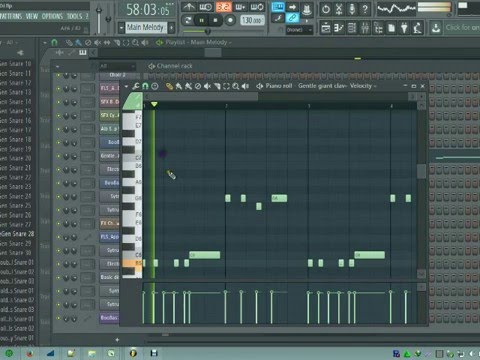Click the loop recording icon
The width and height of the screenshot is (480, 360).
click(x=257, y=7)
